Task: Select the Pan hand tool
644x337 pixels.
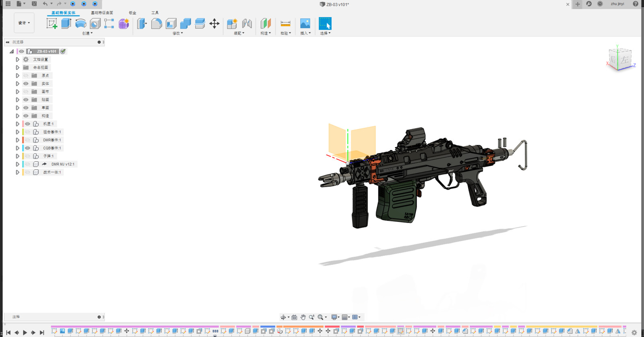Action: point(303,317)
